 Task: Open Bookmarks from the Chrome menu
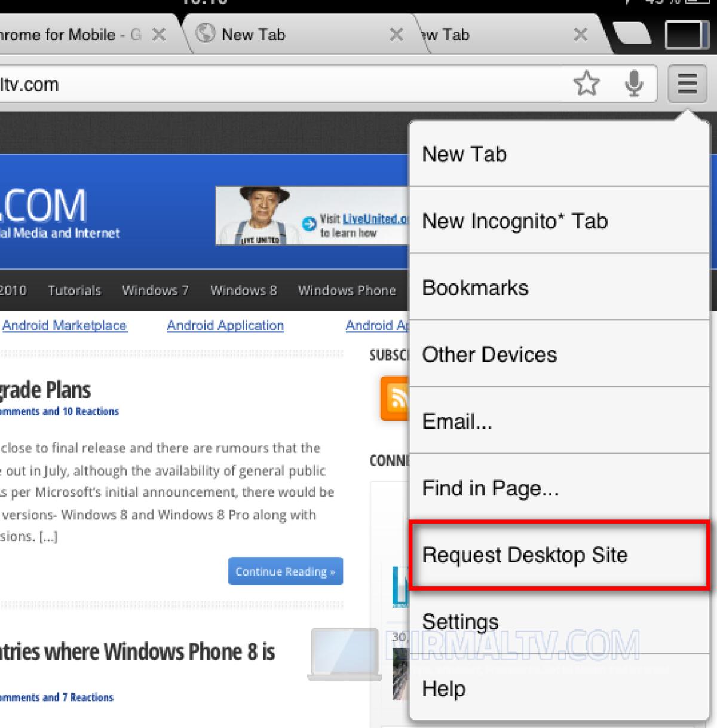[x=475, y=287]
